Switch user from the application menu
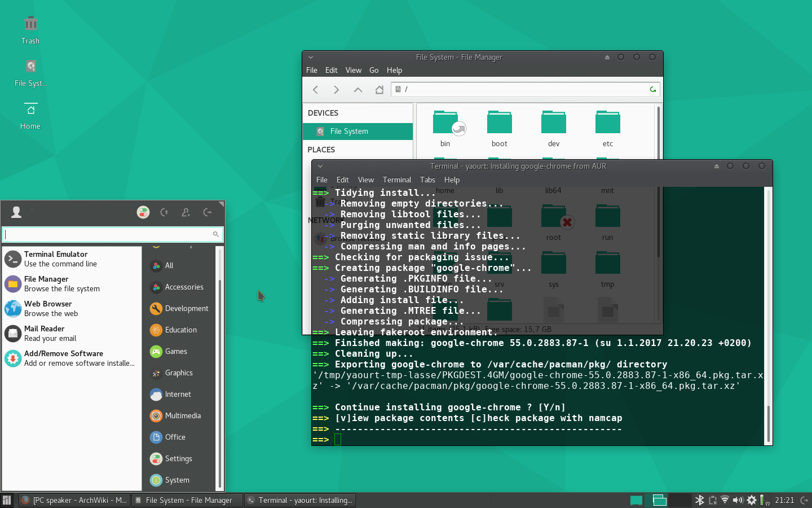The width and height of the screenshot is (812, 508). (x=186, y=212)
